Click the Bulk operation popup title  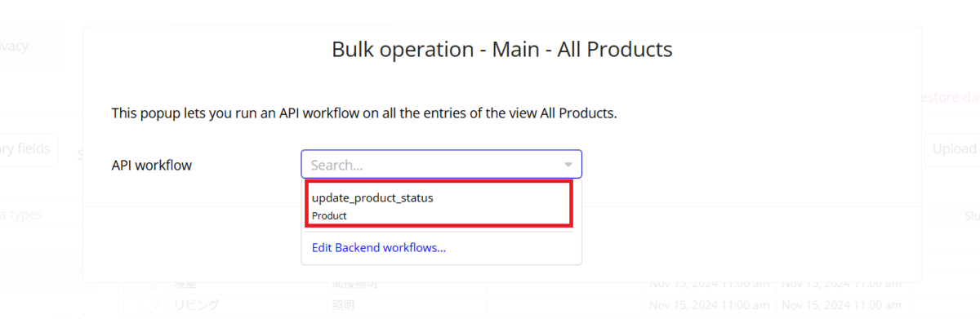click(x=502, y=50)
